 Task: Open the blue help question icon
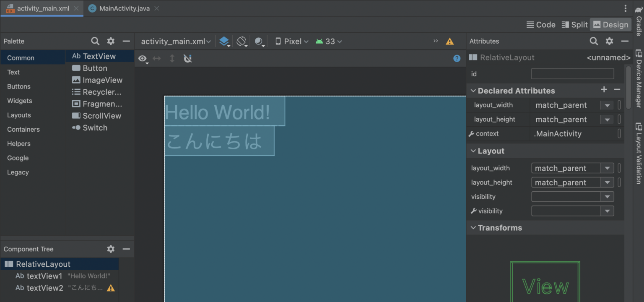tap(457, 58)
